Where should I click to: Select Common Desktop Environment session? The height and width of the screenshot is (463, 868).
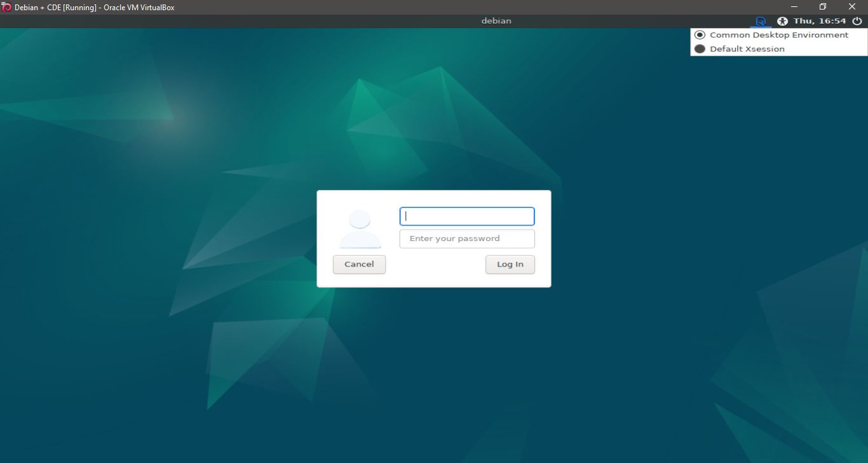778,35
